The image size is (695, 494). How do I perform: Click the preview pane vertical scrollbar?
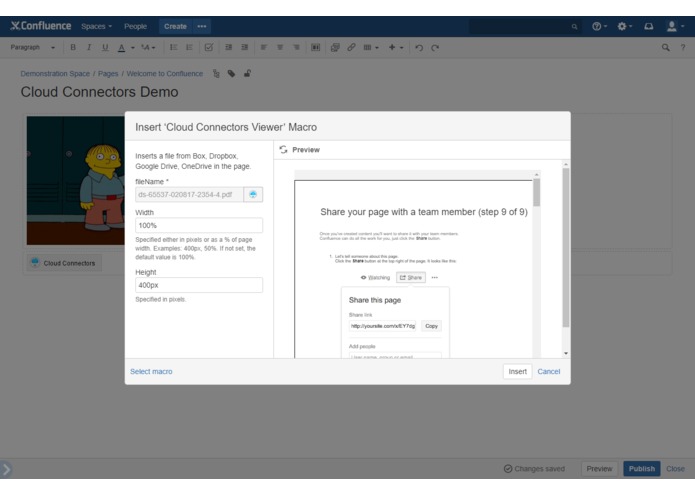pyautogui.click(x=566, y=247)
